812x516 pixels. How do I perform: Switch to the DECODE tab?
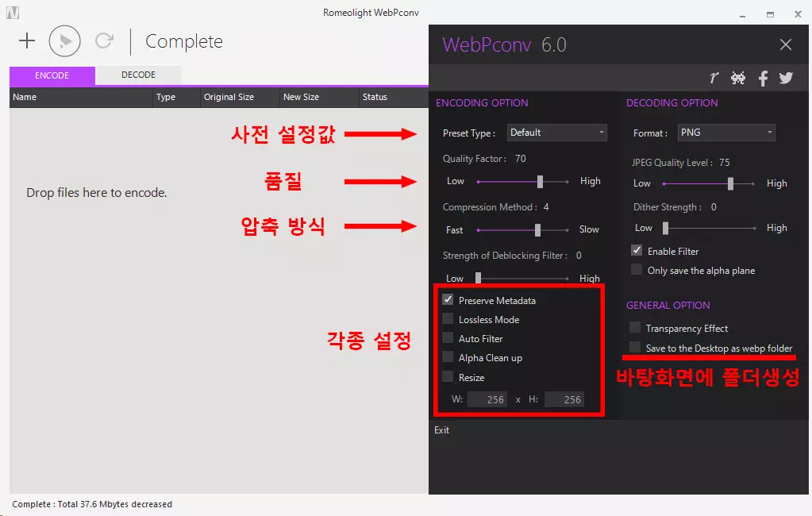pyautogui.click(x=138, y=75)
